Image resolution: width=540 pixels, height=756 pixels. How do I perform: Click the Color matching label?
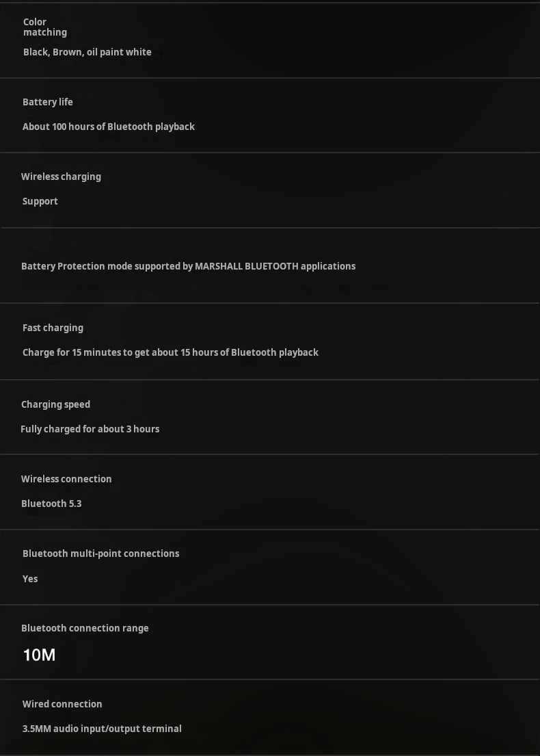pyautogui.click(x=44, y=27)
